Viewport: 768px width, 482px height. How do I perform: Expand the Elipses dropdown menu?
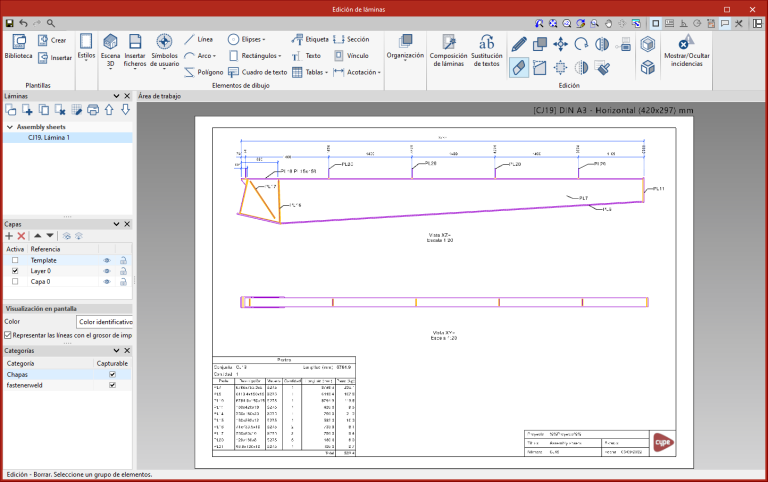pos(256,39)
